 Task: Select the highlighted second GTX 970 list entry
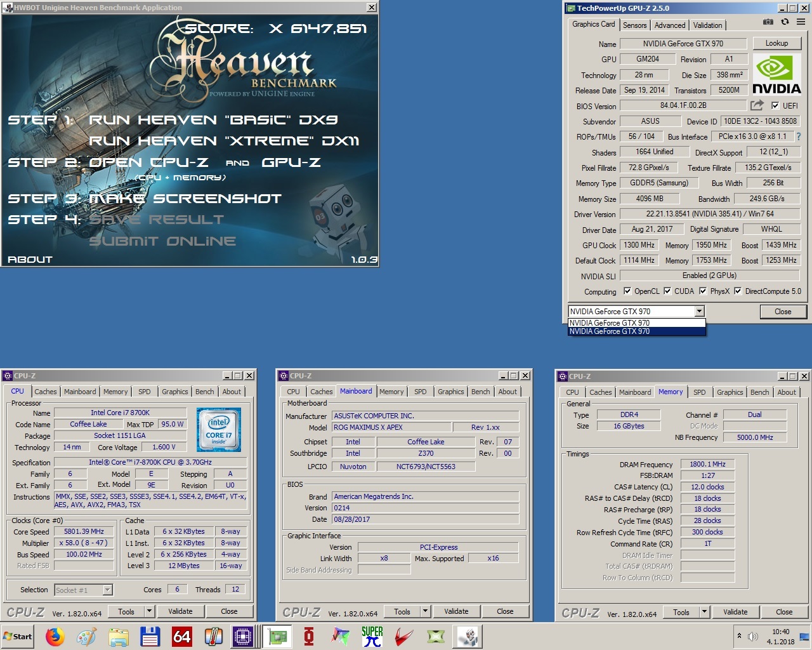coord(637,331)
